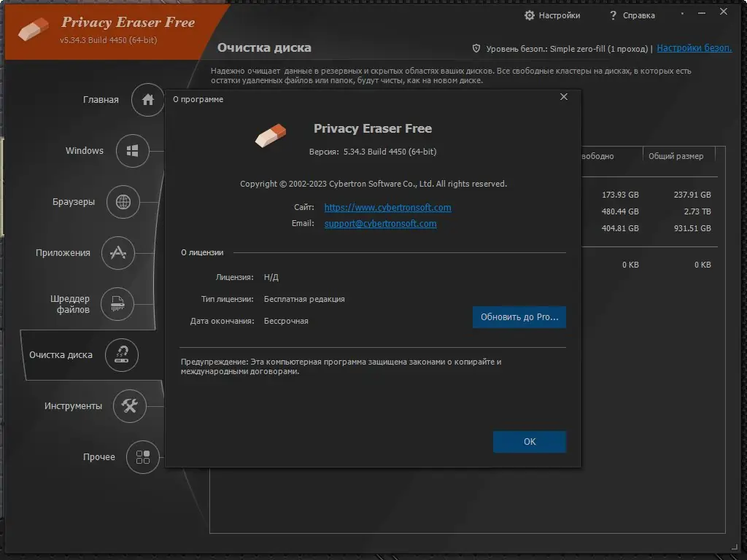Viewport: 747px width, 560px height.
Task: Click the Бессрочная expiry value
Action: click(286, 321)
